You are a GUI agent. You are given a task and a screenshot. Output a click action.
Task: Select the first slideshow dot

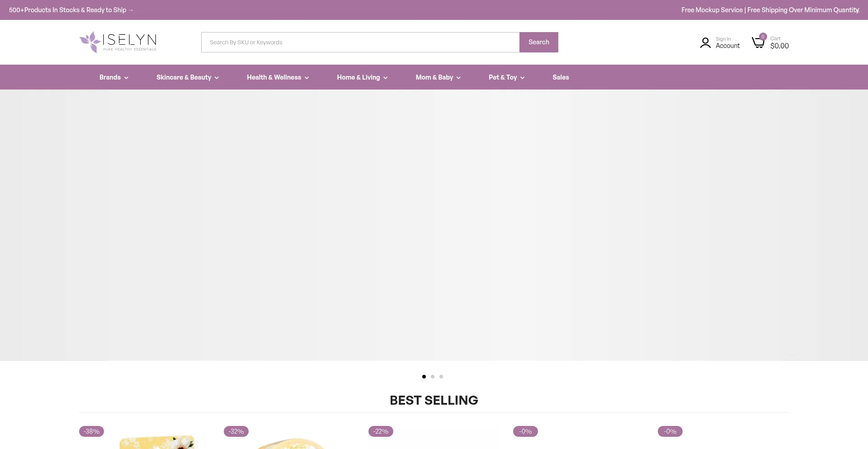point(424,377)
